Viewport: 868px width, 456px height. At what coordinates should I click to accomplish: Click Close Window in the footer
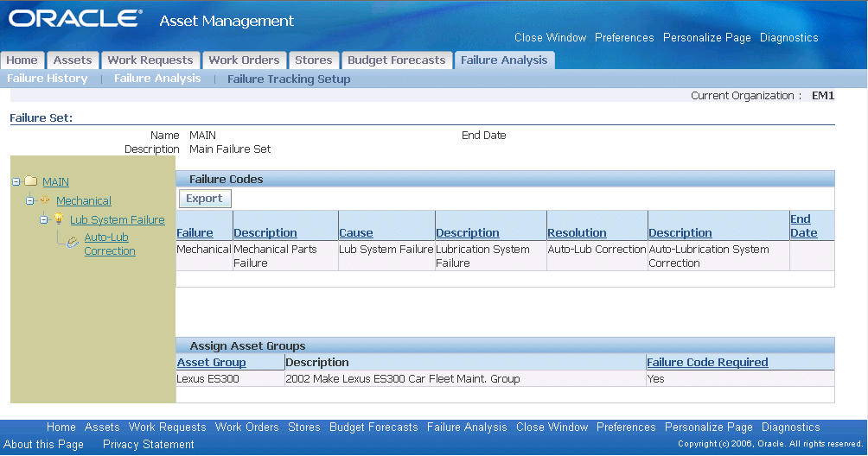tap(552, 427)
